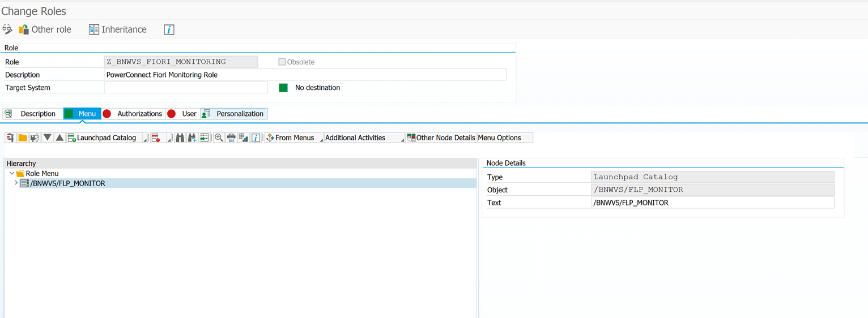
Task: Click the green No destination status square
Action: click(283, 88)
